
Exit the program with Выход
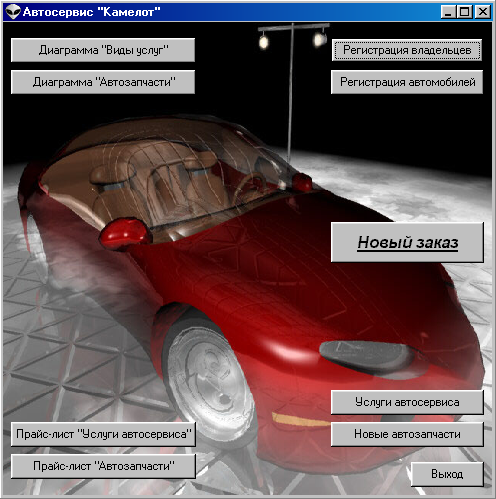447,474
